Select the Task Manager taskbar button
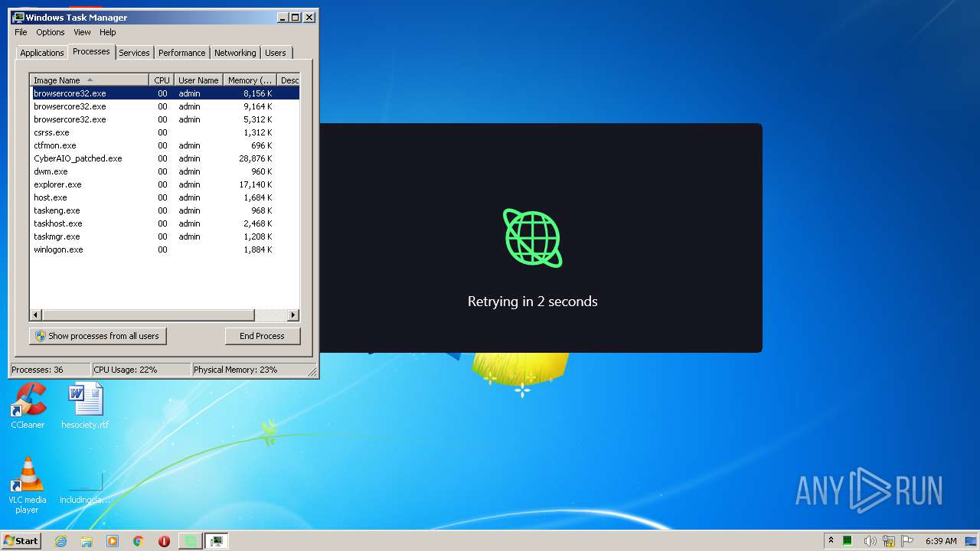Image resolution: width=980 pixels, height=551 pixels. (217, 541)
